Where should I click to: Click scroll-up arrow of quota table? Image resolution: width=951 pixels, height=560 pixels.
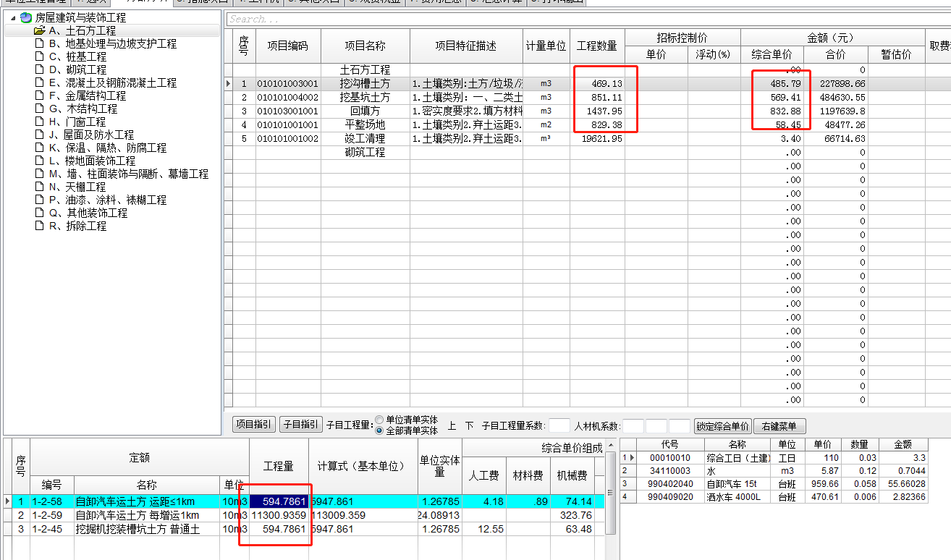(611, 446)
